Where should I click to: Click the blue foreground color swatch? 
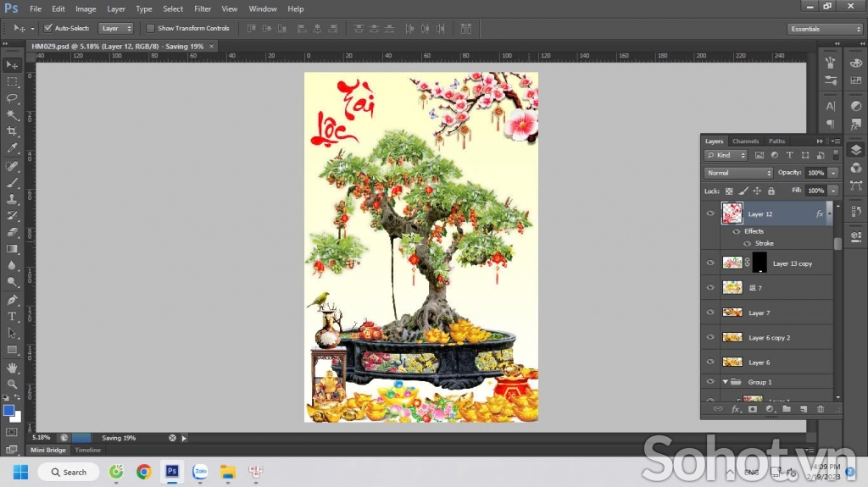tap(9, 411)
